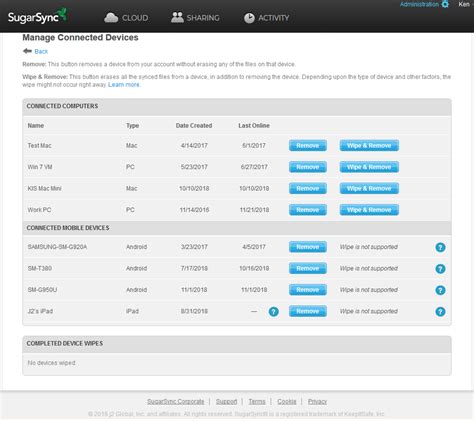Click the Back arrow icon
The width and height of the screenshot is (474, 421).
point(27,51)
